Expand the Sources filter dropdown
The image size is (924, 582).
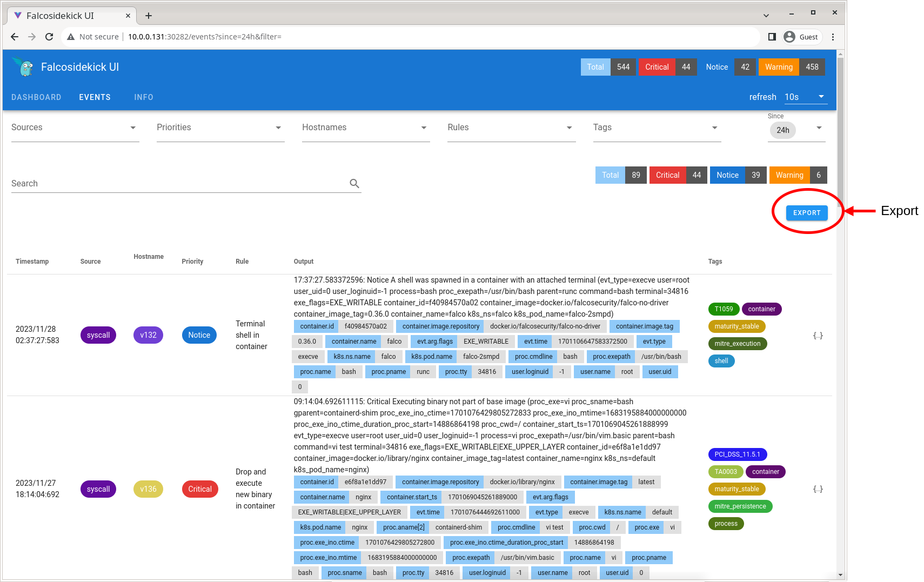[x=75, y=128]
